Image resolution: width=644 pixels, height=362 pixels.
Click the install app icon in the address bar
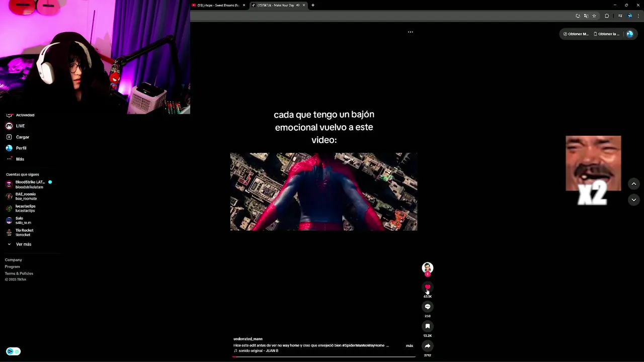point(578,16)
